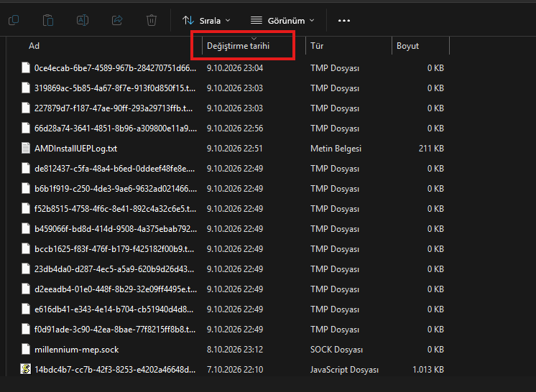
Task: Click the file icon of 23db4da0 row
Action: 26,269
